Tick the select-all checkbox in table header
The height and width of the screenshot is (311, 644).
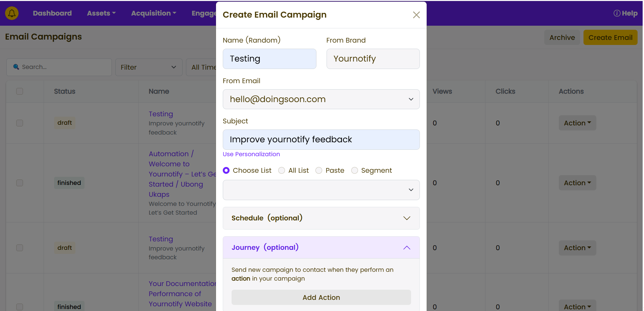[20, 91]
